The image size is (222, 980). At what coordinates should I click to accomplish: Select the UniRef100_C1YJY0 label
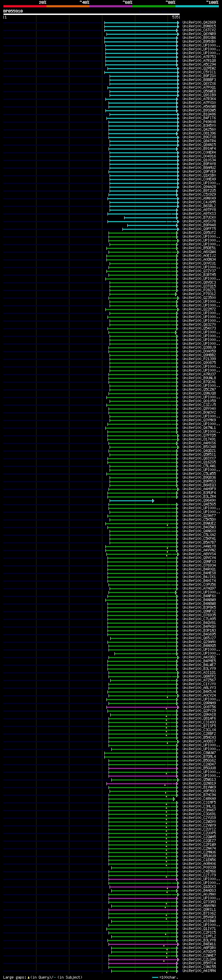[x=199, y=685]
